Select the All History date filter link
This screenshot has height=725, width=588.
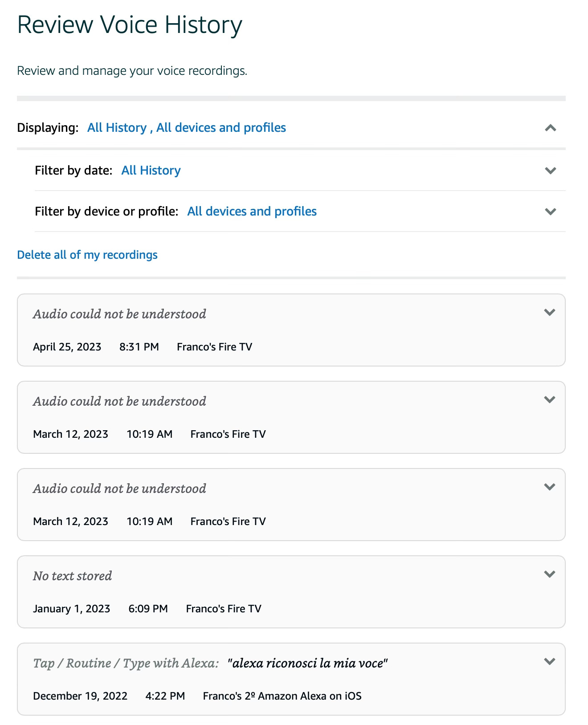point(151,170)
